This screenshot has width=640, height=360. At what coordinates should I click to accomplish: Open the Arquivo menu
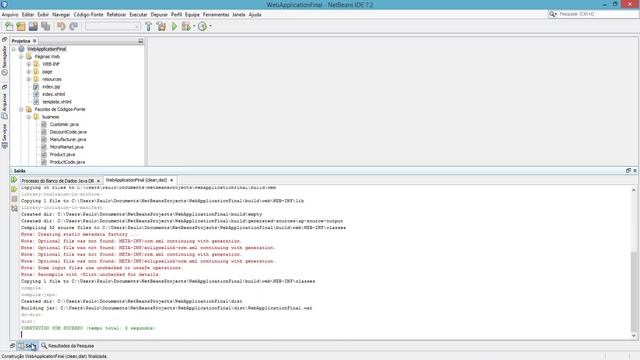[10, 15]
